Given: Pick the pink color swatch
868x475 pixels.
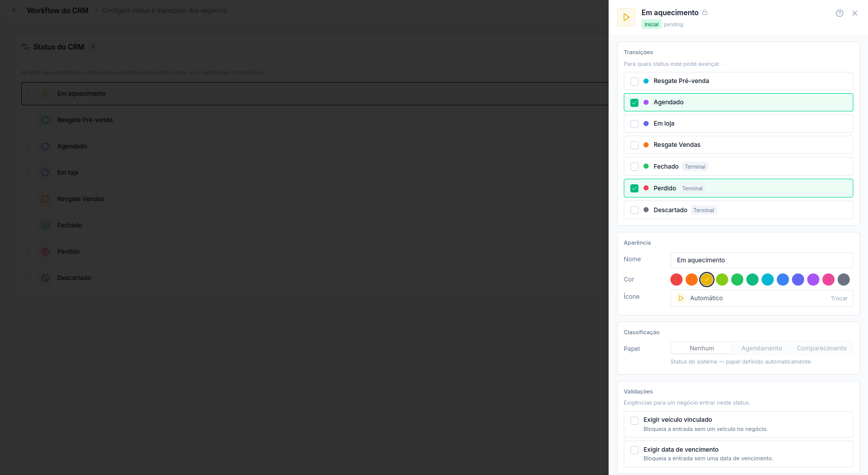Looking at the screenshot, I should tap(828, 280).
